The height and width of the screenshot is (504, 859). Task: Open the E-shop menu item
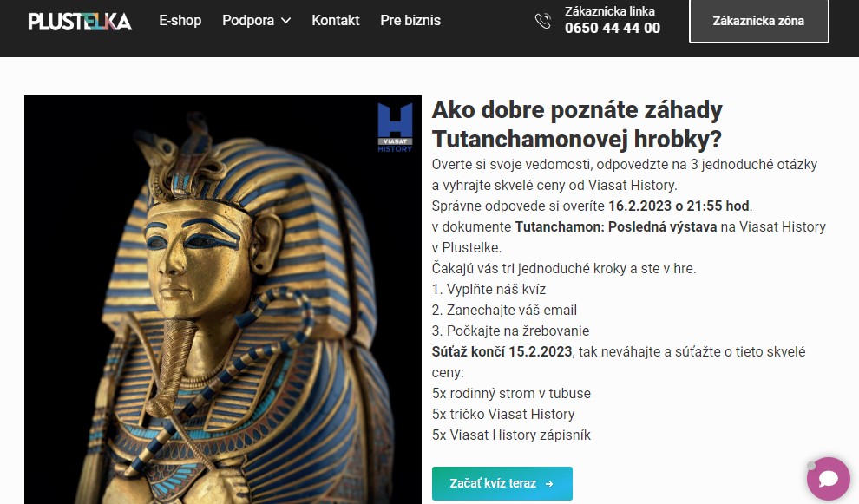180,20
